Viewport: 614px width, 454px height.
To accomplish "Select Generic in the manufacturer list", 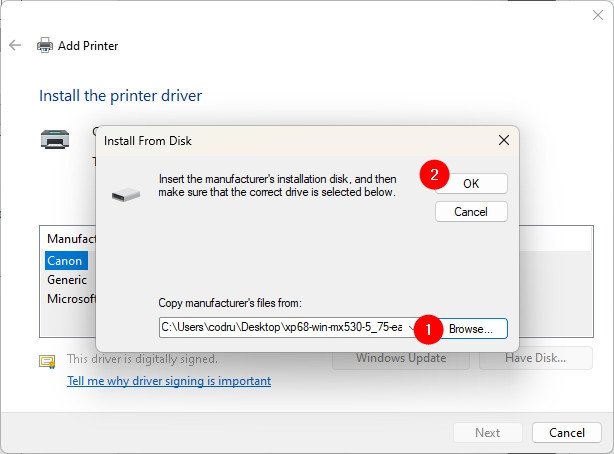I will (67, 279).
